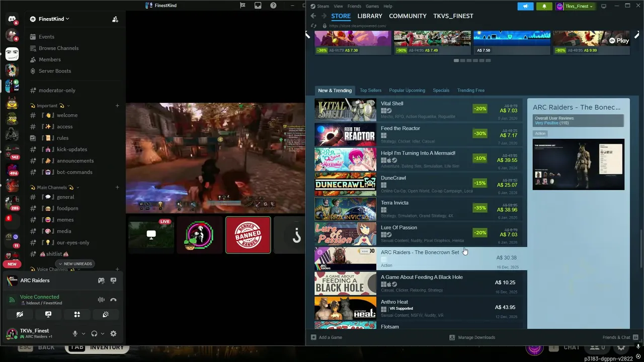Toggle noise suppression waveform icon
This screenshot has width=644, height=362.
coord(101,300)
